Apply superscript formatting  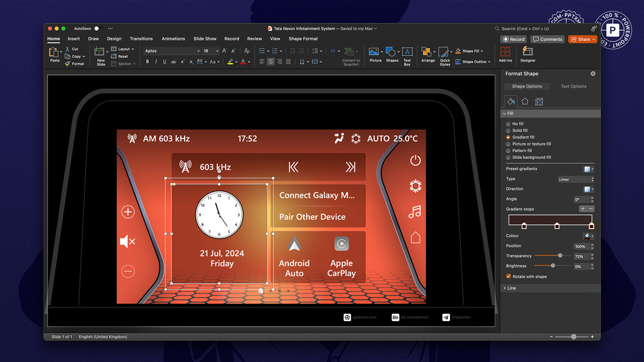183,62
